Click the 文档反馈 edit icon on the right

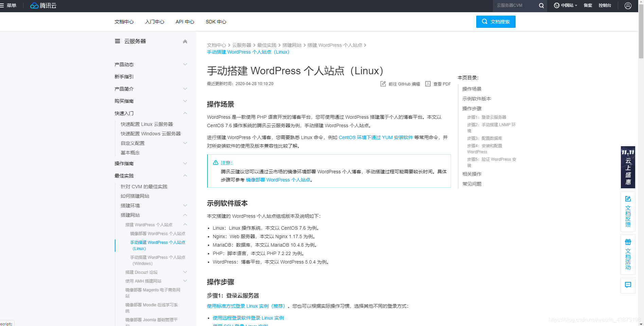coord(628,199)
